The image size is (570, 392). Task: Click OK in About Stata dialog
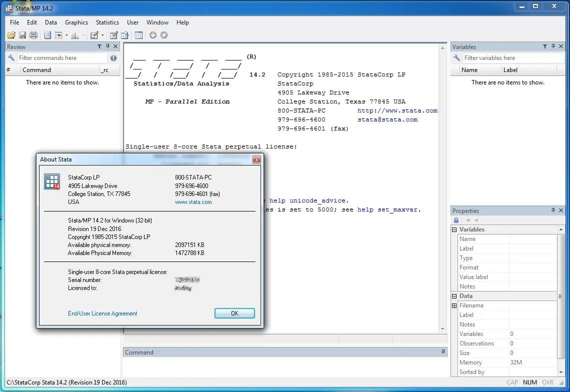234,313
